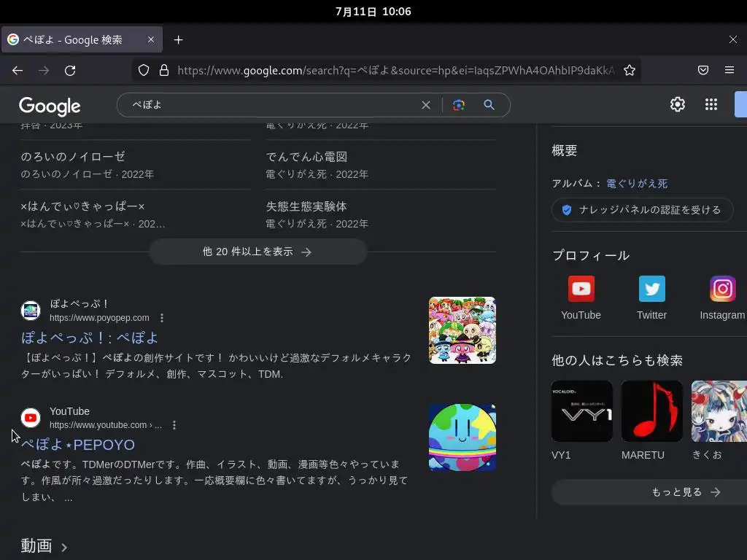Clear the search box text

[426, 105]
